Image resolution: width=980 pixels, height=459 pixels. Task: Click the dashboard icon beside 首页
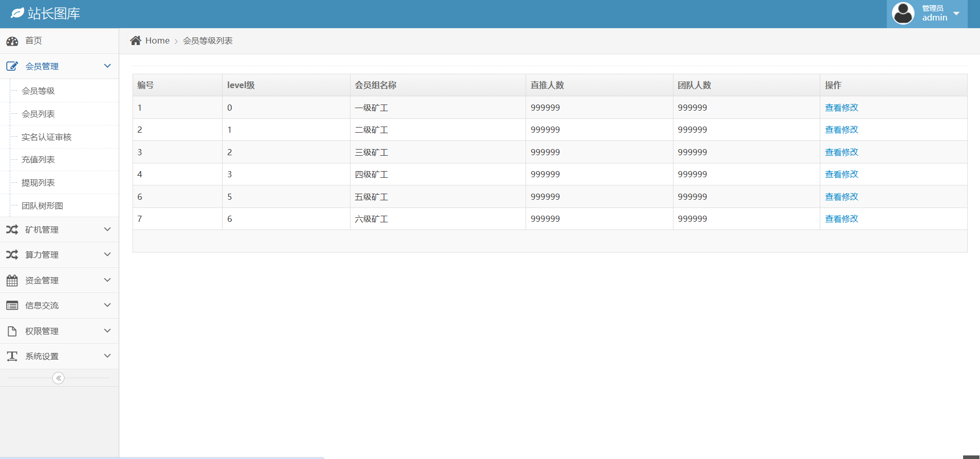tap(12, 41)
